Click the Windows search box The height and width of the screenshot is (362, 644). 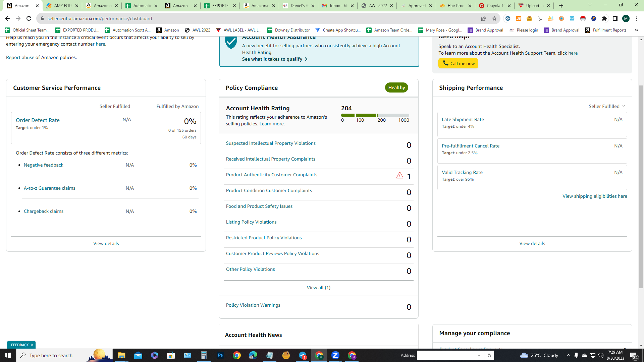coord(64,355)
